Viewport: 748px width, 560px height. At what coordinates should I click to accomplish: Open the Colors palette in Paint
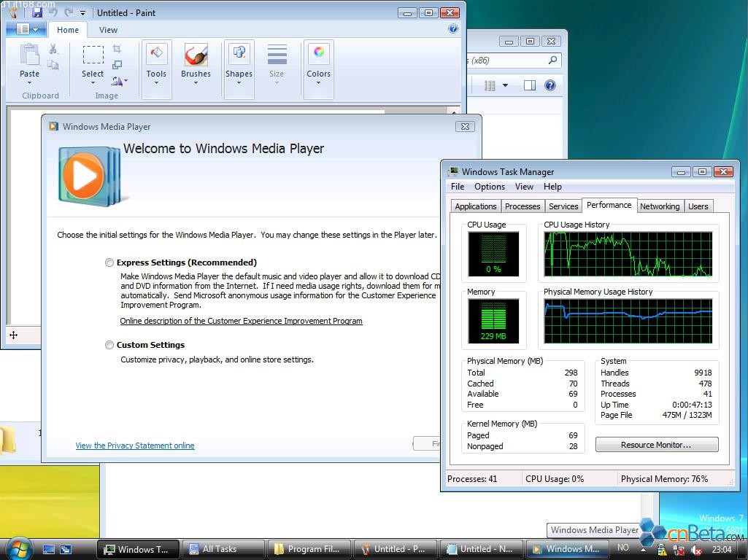pos(319,69)
